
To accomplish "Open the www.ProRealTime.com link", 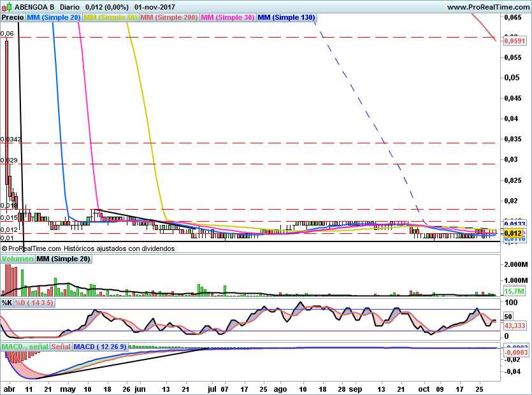I will (487, 7).
